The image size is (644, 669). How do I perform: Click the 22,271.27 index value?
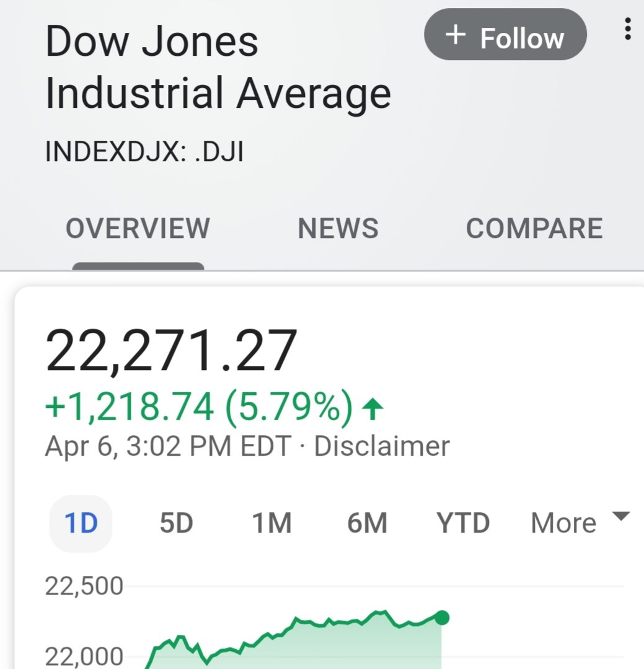171,351
